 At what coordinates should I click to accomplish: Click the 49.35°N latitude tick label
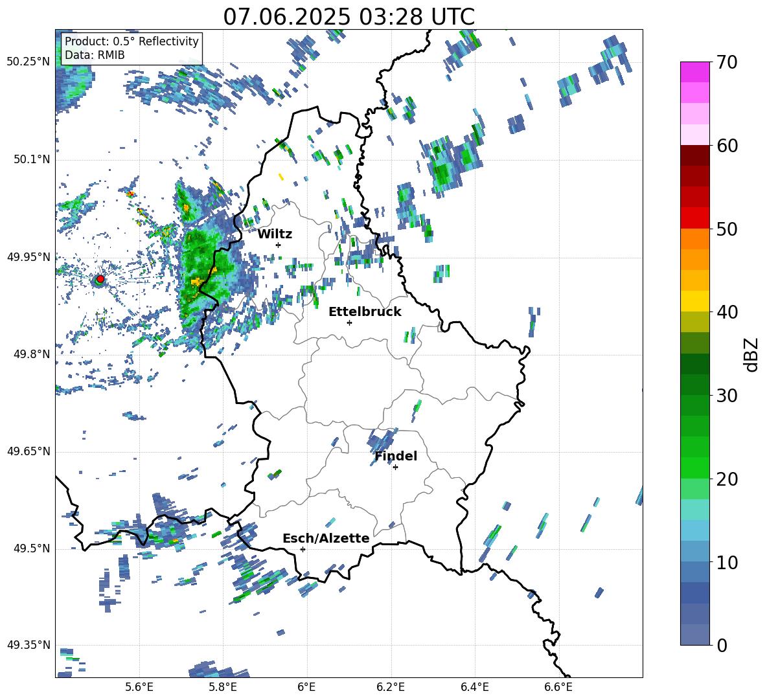click(x=29, y=645)
